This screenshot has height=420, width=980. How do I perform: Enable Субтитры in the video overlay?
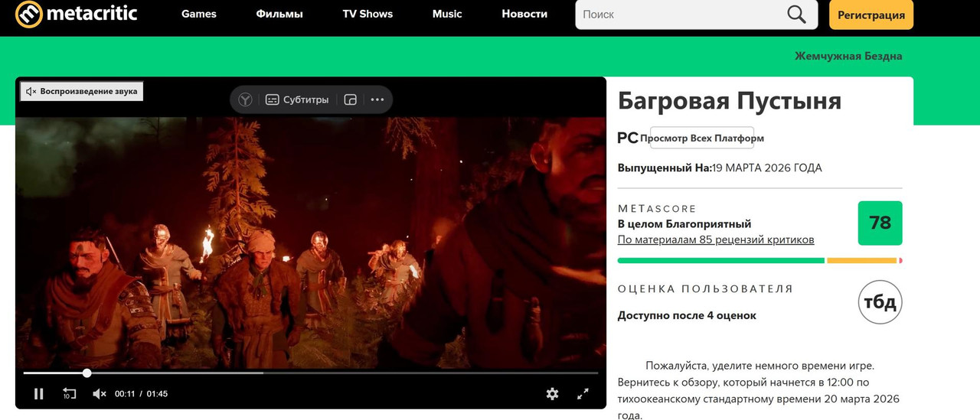tap(297, 99)
